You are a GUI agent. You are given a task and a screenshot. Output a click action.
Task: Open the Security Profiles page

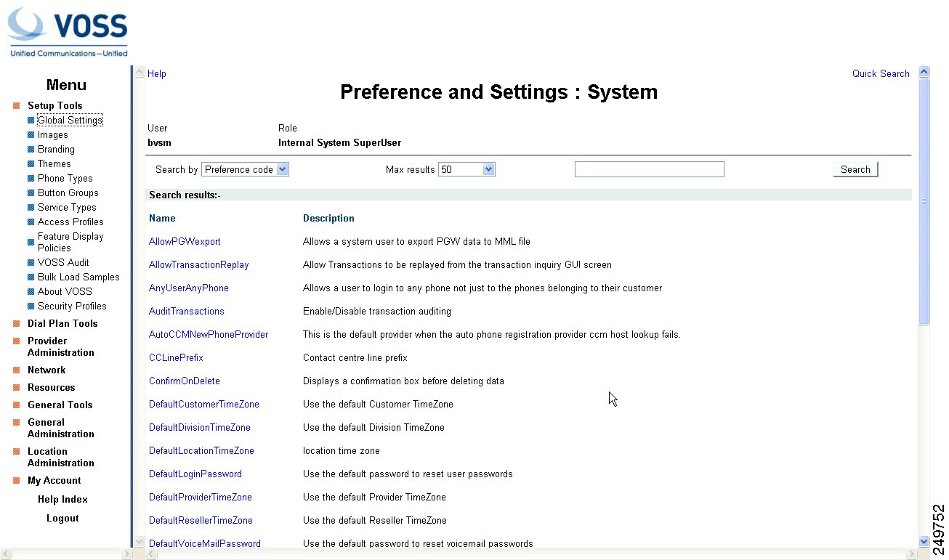click(x=72, y=306)
